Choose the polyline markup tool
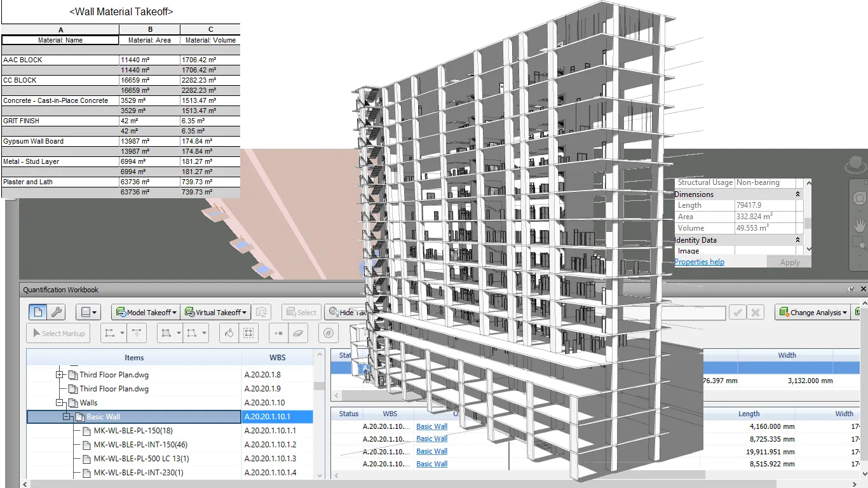The height and width of the screenshot is (488, 868). [x=110, y=333]
